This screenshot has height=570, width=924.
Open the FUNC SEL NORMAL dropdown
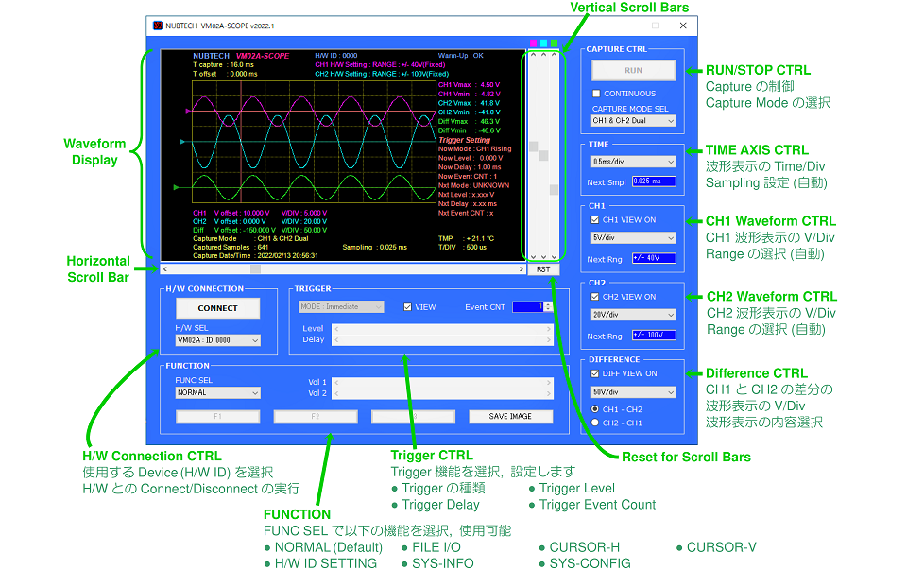(x=217, y=392)
